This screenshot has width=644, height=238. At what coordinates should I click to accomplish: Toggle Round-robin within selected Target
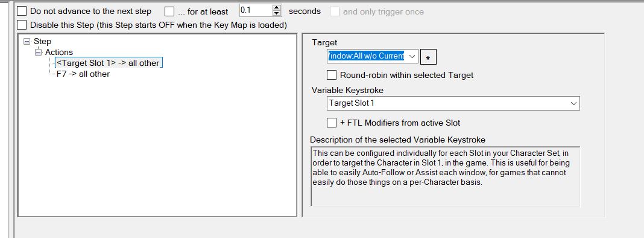click(x=332, y=75)
